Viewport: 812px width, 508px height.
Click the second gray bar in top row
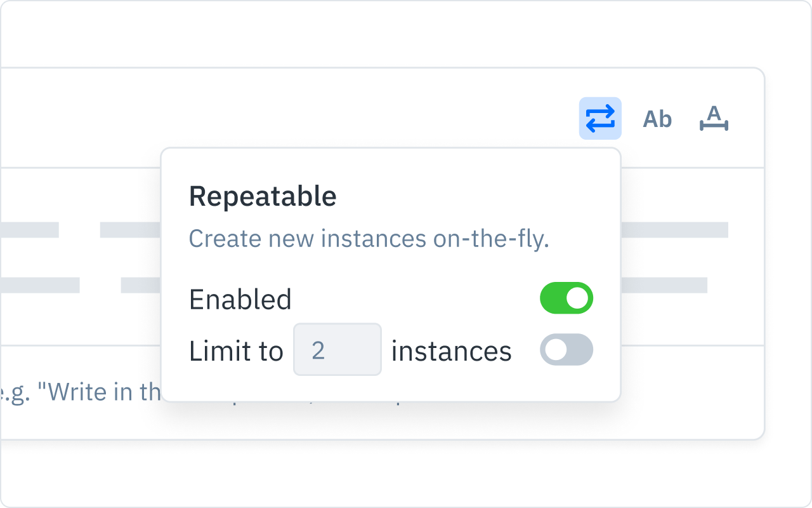click(130, 230)
